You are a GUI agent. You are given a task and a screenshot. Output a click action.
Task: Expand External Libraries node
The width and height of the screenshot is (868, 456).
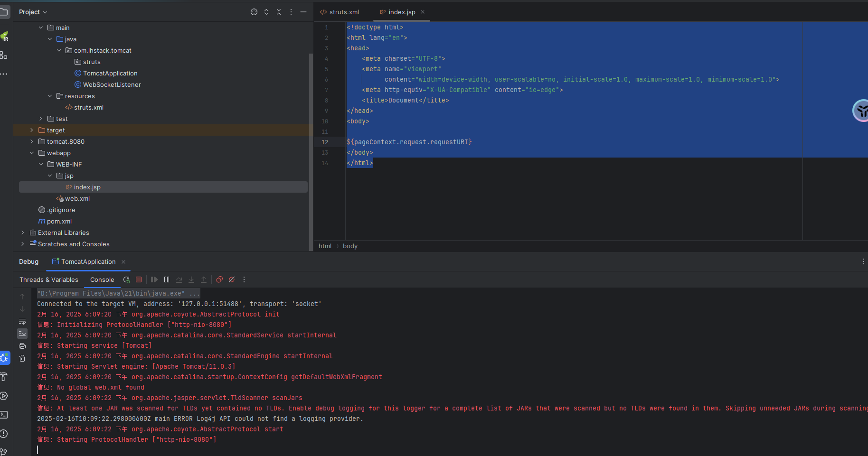[x=22, y=233]
